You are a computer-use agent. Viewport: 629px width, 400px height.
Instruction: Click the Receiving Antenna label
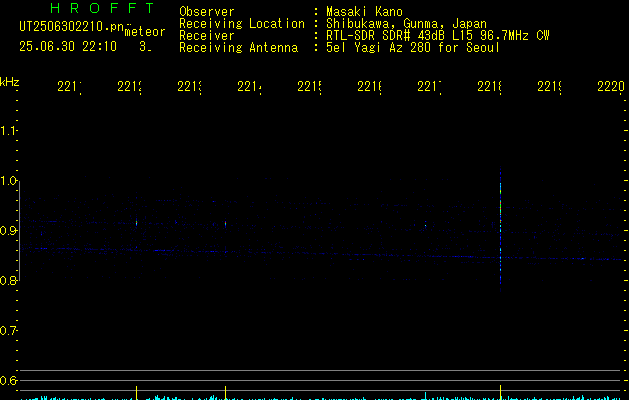(x=238, y=48)
